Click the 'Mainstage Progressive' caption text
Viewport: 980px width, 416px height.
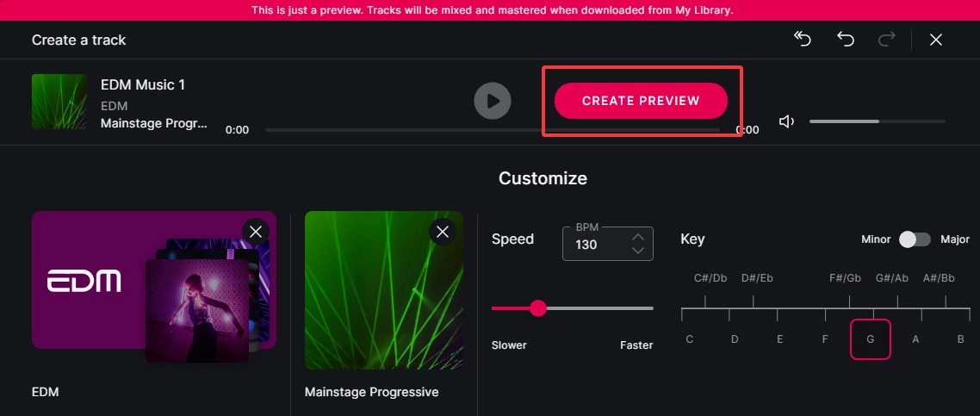point(371,392)
